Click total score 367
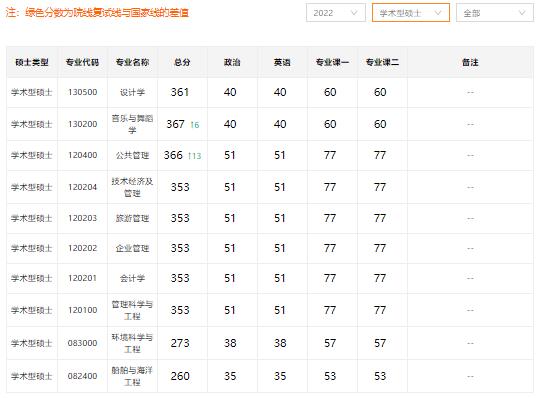The height and width of the screenshot is (398, 539). pyautogui.click(x=176, y=124)
